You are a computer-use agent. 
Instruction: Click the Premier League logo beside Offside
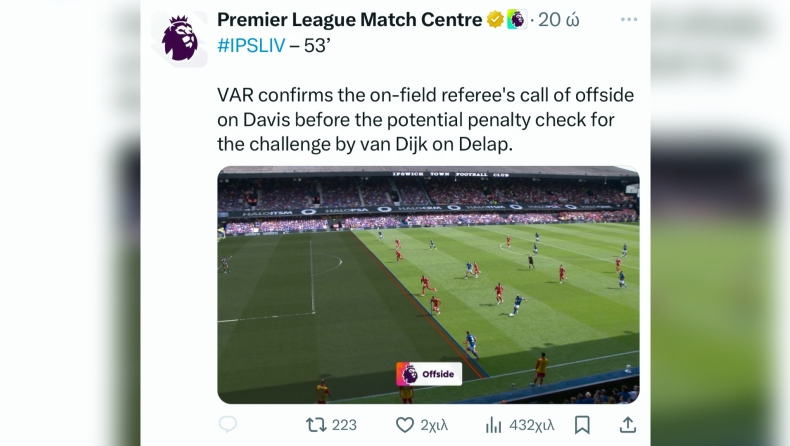(x=409, y=374)
